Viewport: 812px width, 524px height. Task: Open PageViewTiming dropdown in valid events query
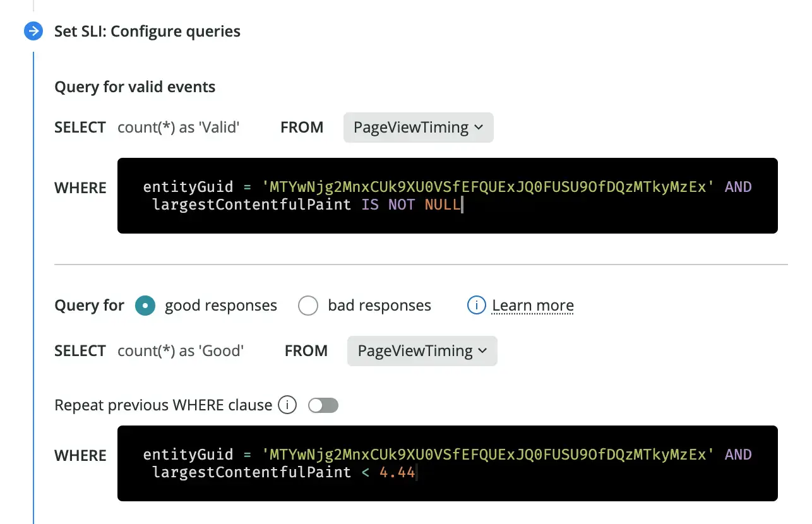point(418,128)
